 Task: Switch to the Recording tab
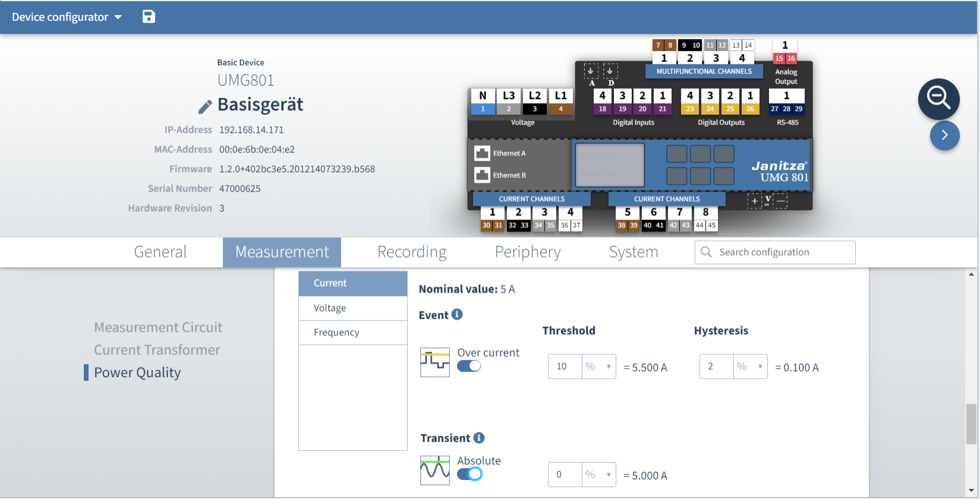412,252
